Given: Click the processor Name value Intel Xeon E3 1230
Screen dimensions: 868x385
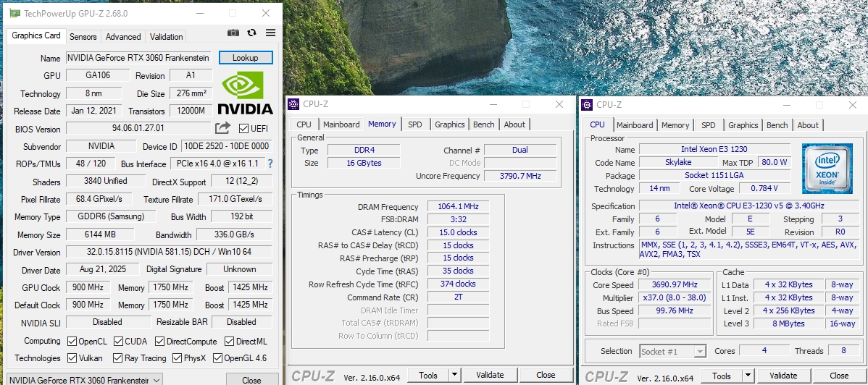Looking at the screenshot, I should (x=714, y=149).
